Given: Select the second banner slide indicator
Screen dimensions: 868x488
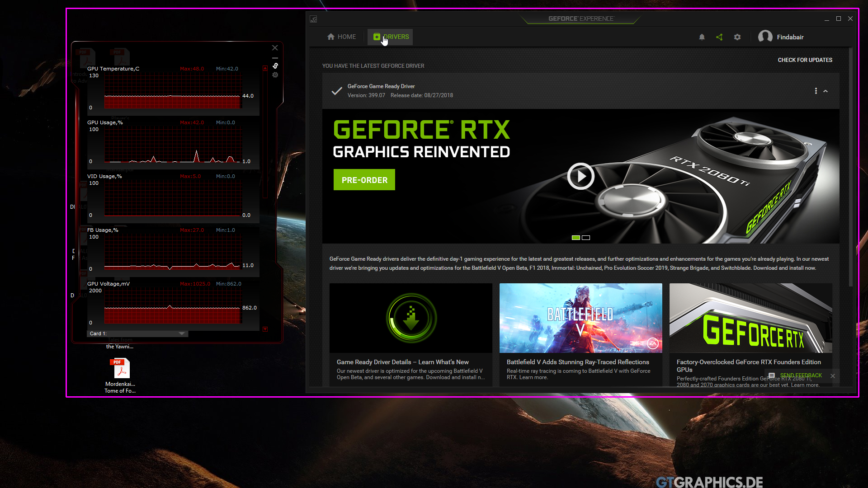Looking at the screenshot, I should [586, 238].
